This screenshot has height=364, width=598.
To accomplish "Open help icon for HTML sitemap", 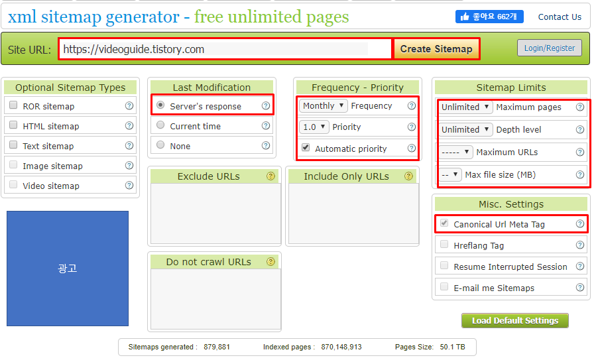I will click(129, 125).
